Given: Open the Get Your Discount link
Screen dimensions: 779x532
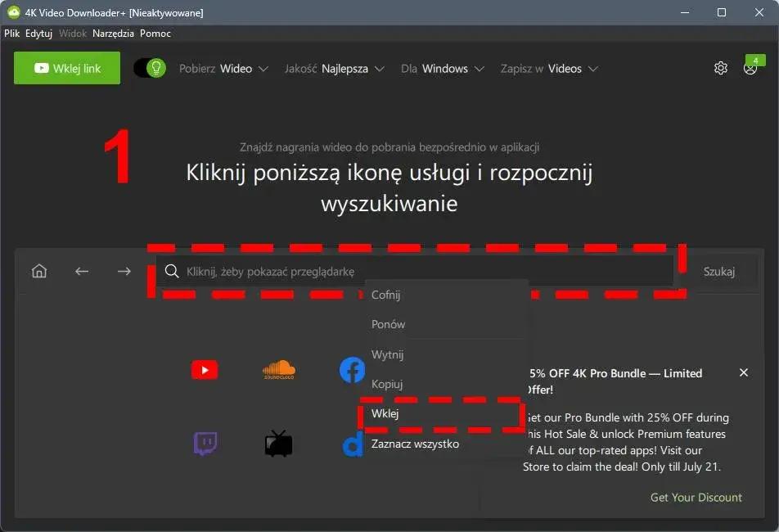Looking at the screenshot, I should pos(696,497).
